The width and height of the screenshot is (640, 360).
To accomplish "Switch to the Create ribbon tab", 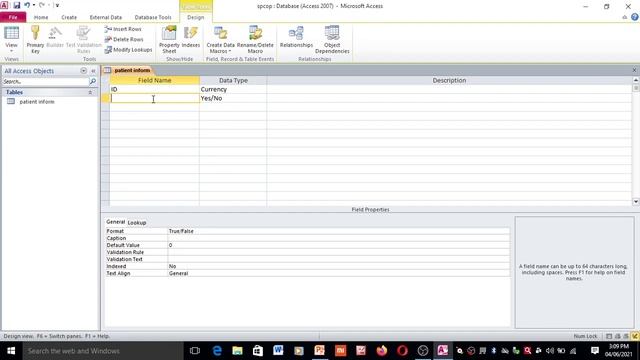I will click(x=69, y=17).
